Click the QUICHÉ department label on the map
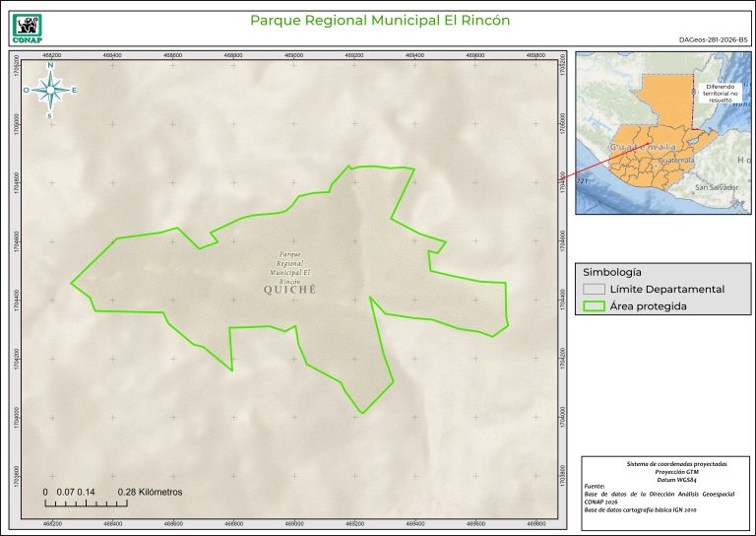 coord(290,290)
